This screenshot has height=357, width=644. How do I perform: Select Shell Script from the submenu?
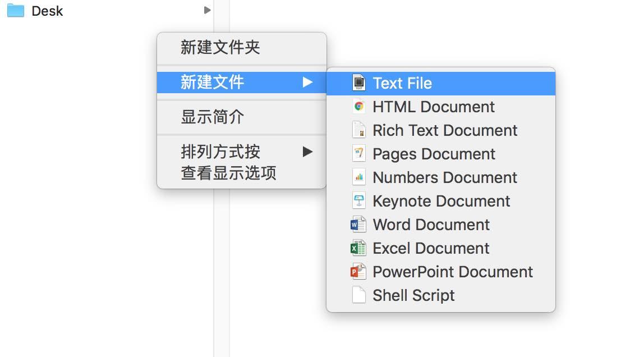tap(413, 295)
